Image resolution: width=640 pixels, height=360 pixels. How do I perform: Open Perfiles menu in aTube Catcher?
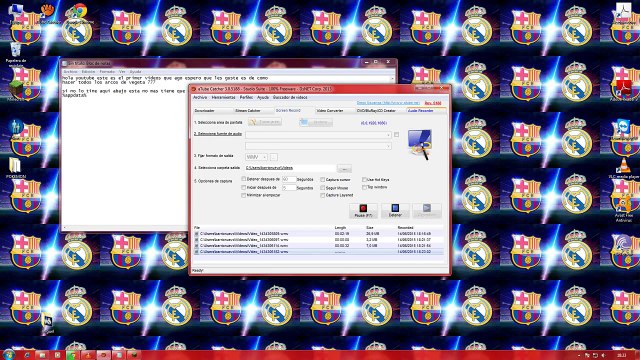(x=246, y=98)
